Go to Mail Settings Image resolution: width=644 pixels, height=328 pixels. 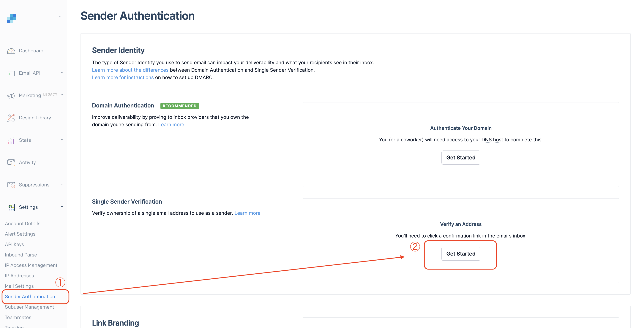[19, 286]
